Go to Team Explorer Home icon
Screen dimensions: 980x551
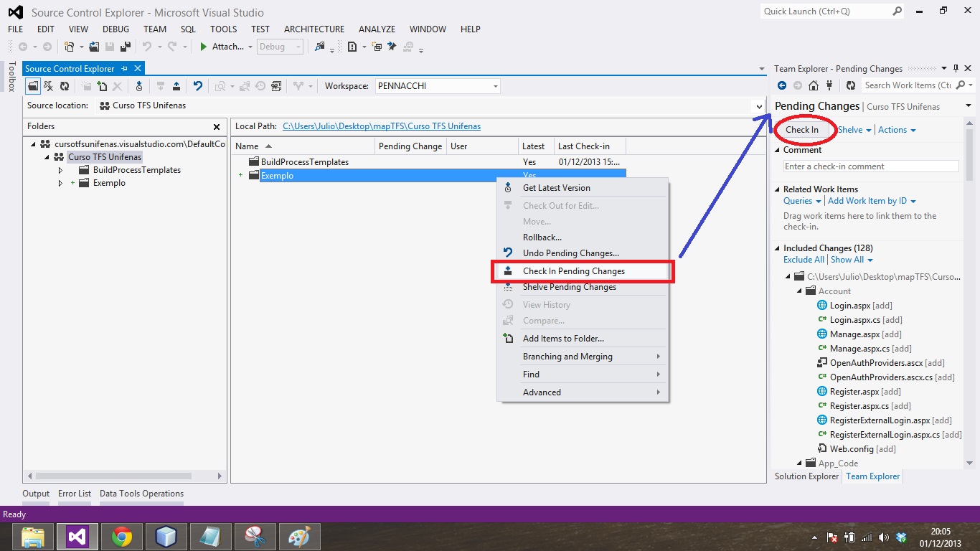[x=814, y=85]
